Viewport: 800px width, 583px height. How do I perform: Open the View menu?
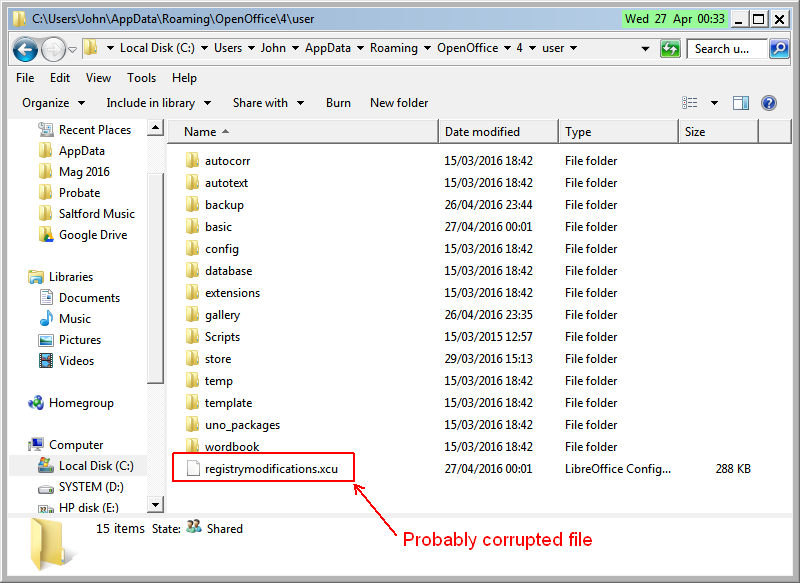[x=98, y=78]
